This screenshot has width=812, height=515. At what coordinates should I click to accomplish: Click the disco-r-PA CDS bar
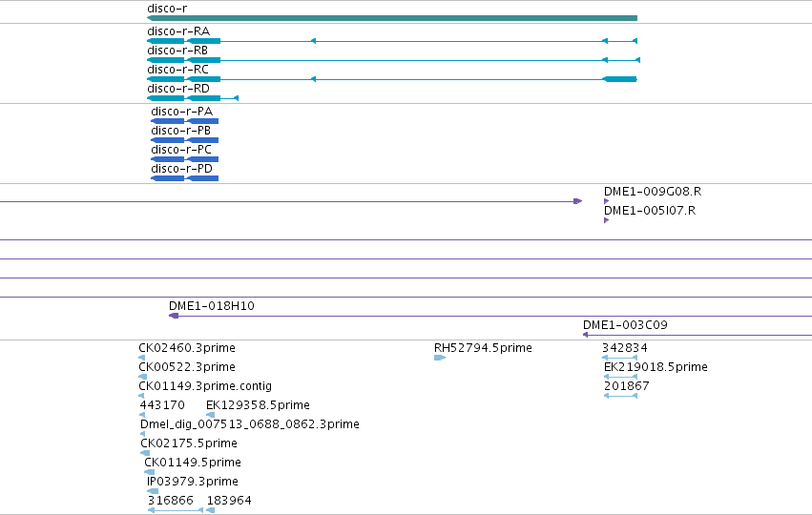[x=184, y=121]
